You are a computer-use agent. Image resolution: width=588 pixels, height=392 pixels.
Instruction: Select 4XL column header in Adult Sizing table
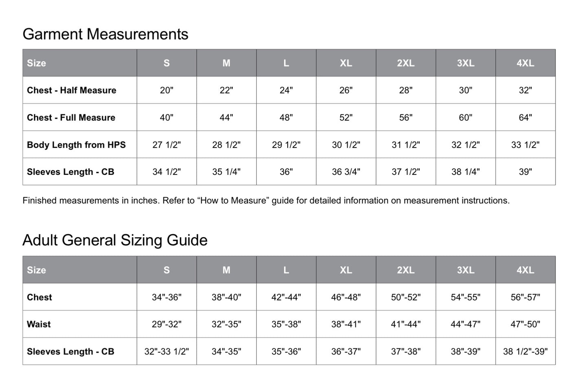pos(525,270)
